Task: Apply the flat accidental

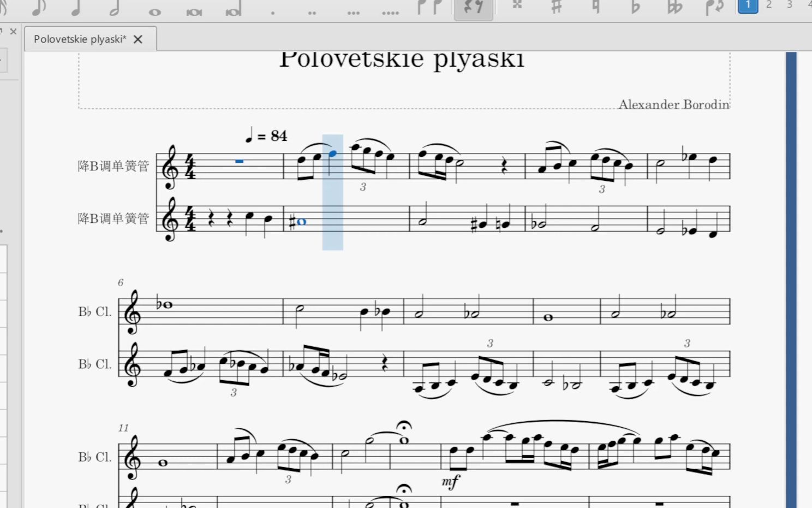Action: (635, 6)
